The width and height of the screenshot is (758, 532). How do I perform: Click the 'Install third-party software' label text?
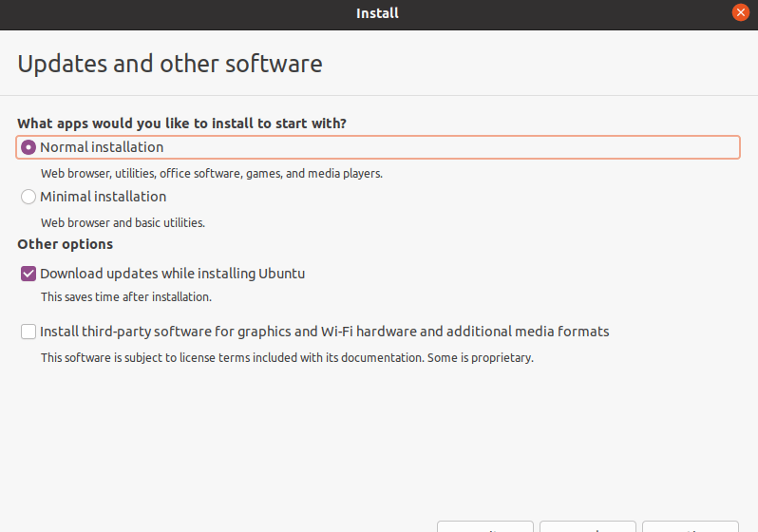click(324, 332)
